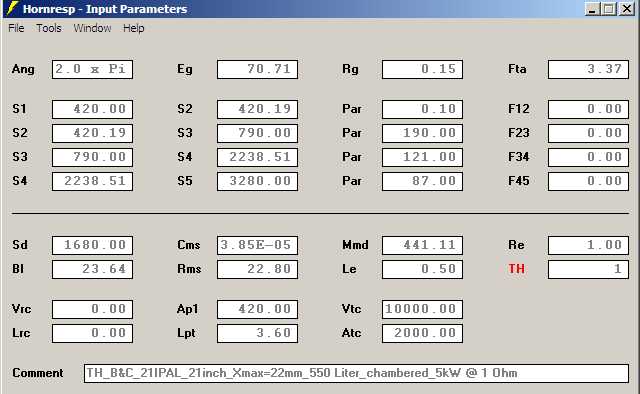Click the Mmd field showing 441.11
The width and height of the screenshot is (640, 394).
pyautogui.click(x=422, y=245)
